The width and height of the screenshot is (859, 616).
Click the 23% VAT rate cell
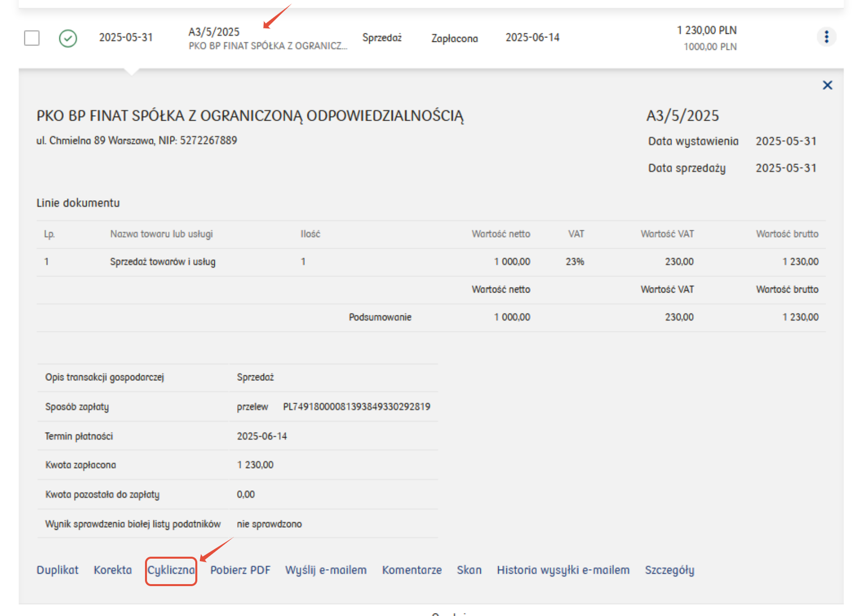[x=575, y=262]
